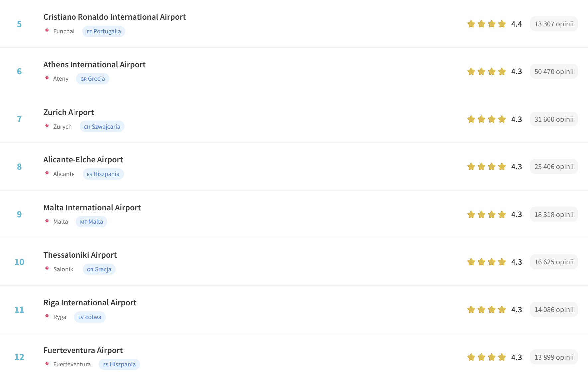Open Cristiano Ronaldo International Airport entry
Image resolution: width=588 pixels, height=376 pixels.
(114, 17)
